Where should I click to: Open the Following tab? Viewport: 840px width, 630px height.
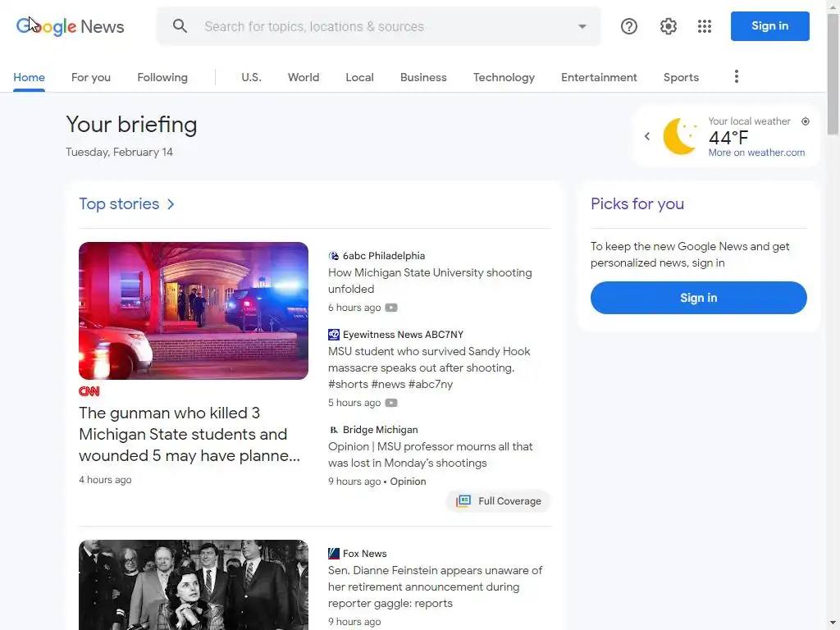[162, 77]
